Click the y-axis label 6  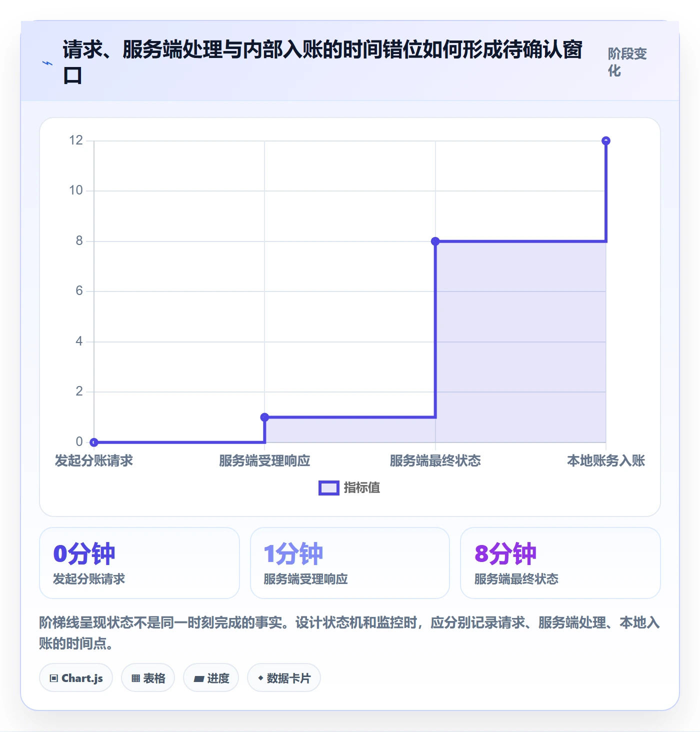click(79, 291)
